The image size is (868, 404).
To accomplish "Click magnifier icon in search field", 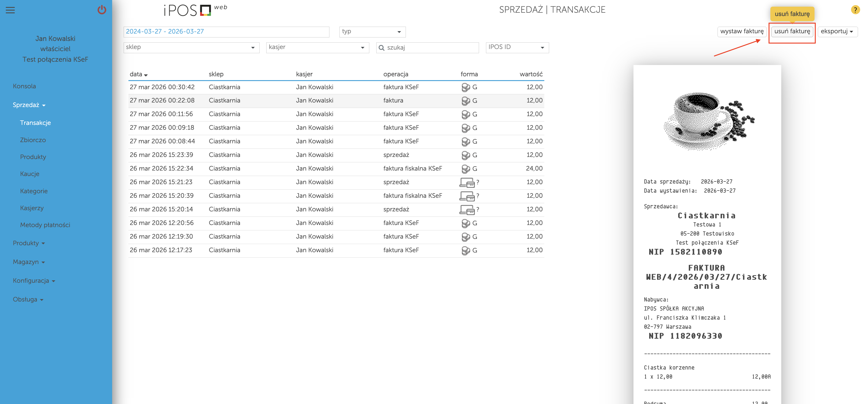I will point(381,48).
